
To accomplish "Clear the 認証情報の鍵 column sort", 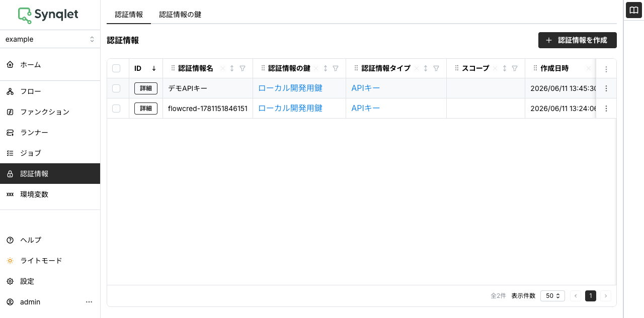I will 316,68.
